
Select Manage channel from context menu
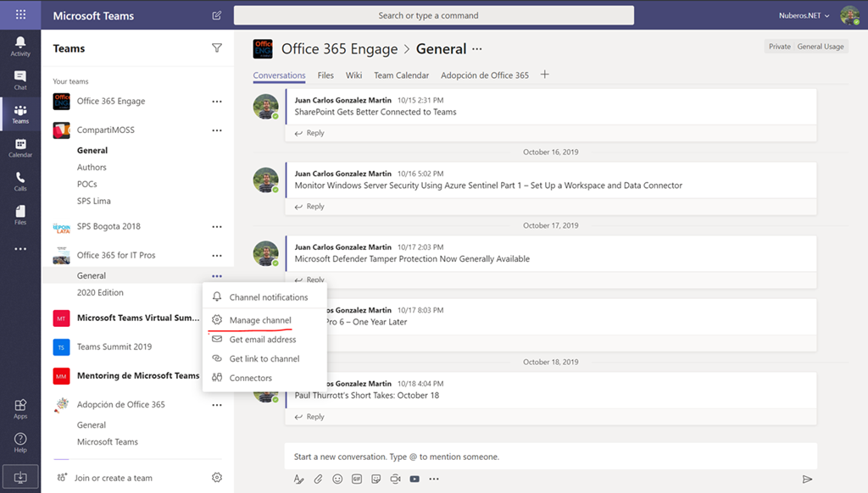click(x=259, y=320)
